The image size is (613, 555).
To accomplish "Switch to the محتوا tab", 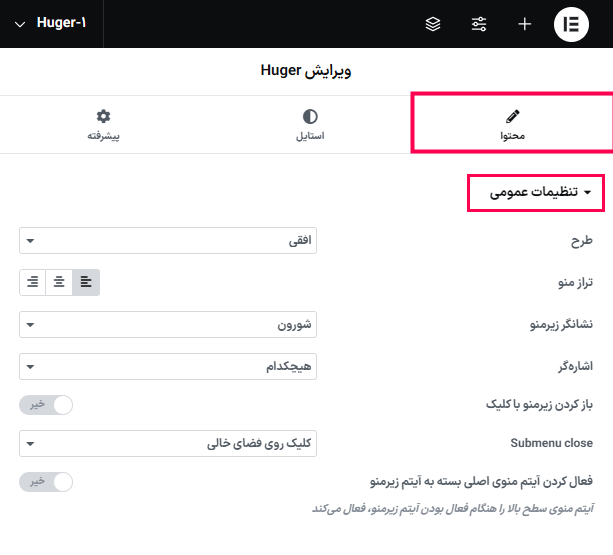I will [512, 124].
